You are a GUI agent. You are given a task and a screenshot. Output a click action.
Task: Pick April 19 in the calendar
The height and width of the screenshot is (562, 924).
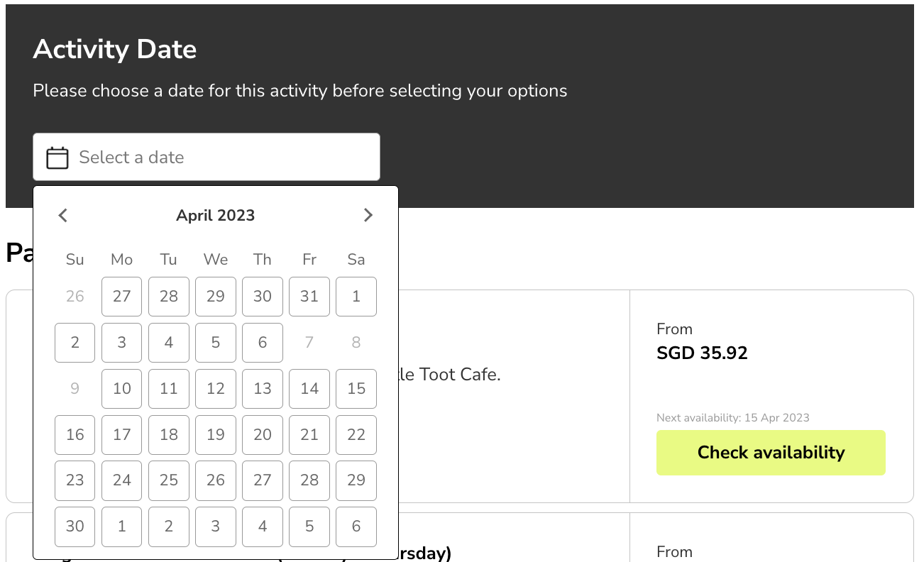[216, 435]
